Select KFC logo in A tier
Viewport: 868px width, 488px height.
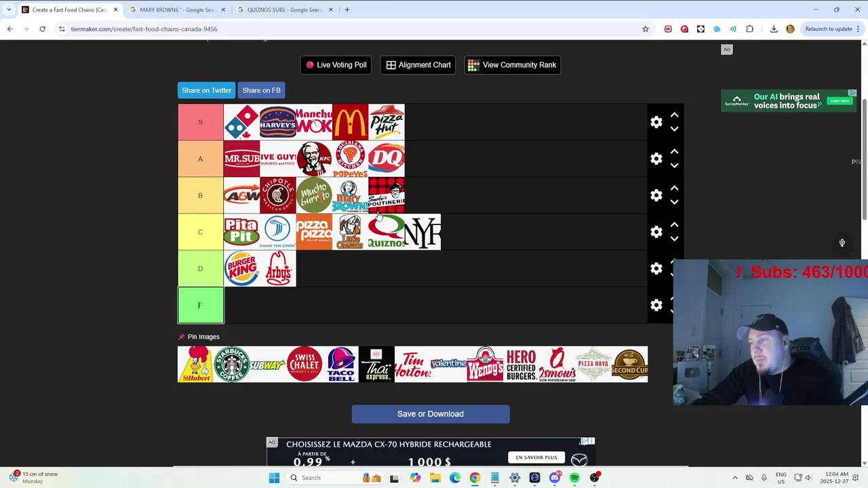(x=314, y=159)
